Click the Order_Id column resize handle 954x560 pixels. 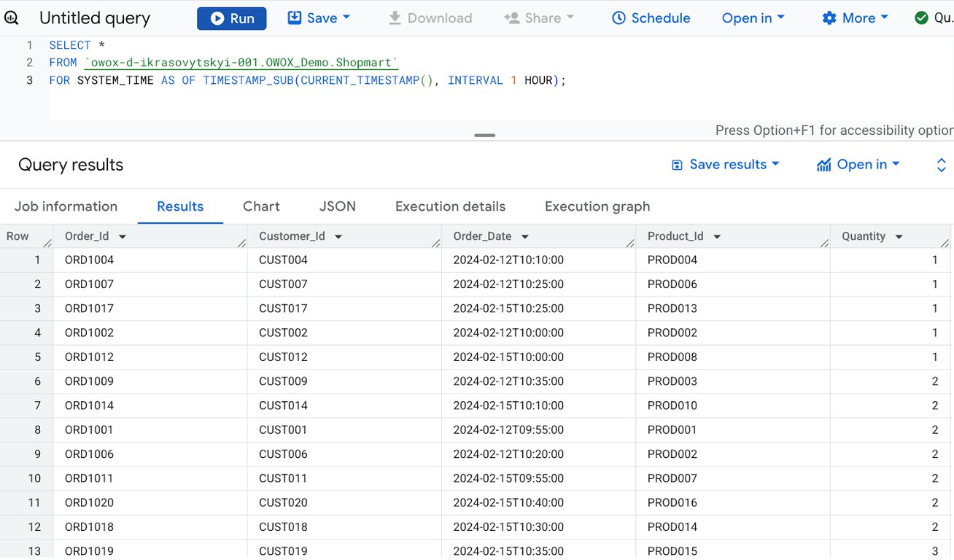(241, 243)
